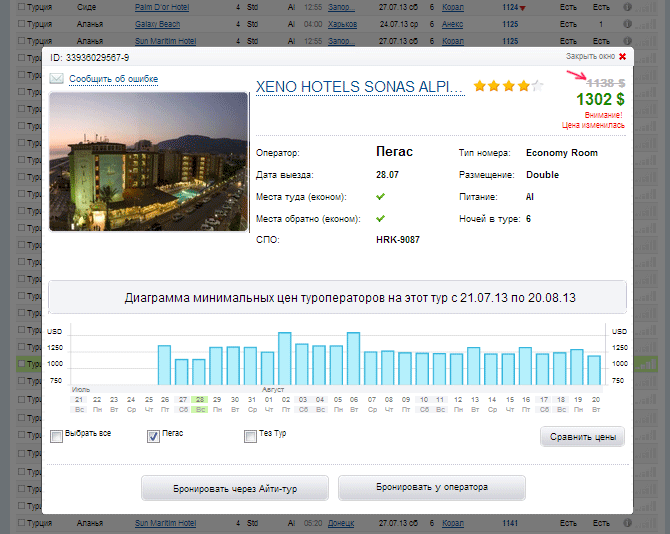This screenshot has width=670, height=534.
Task: Tick the checkbox of the bottom row priced 1141
Action: point(21,522)
